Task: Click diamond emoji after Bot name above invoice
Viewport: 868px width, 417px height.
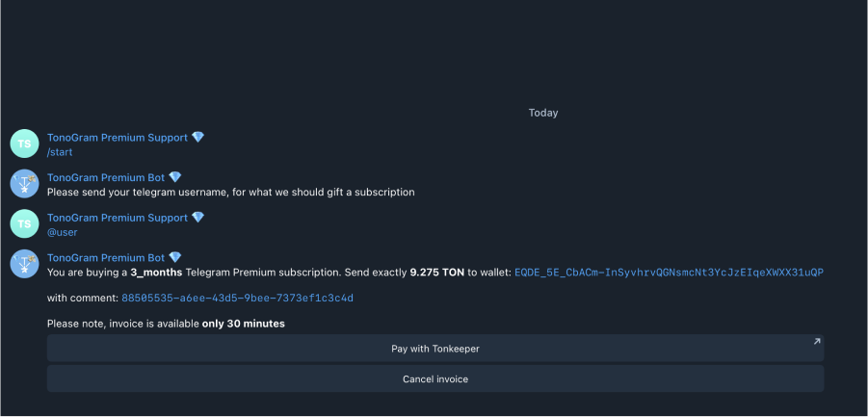Action: tap(175, 257)
